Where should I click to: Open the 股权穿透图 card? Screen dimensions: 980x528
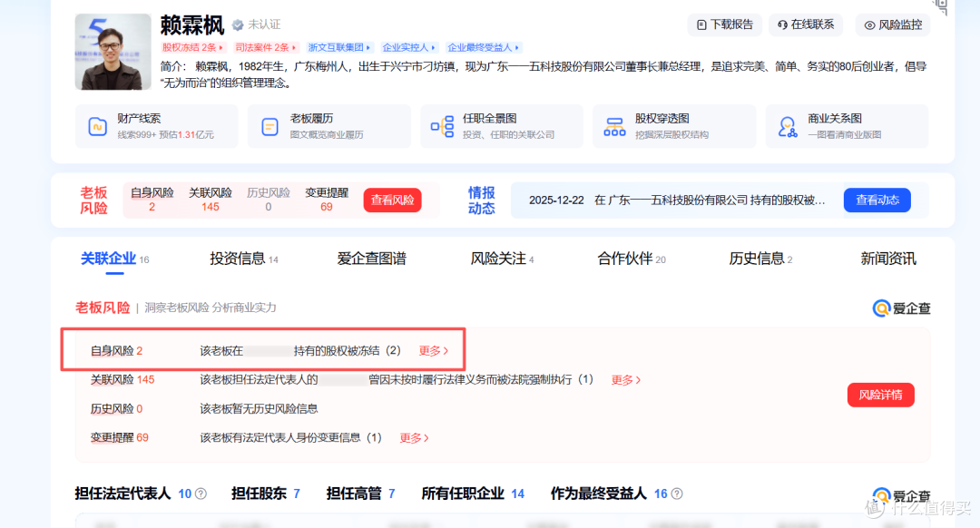click(x=674, y=127)
